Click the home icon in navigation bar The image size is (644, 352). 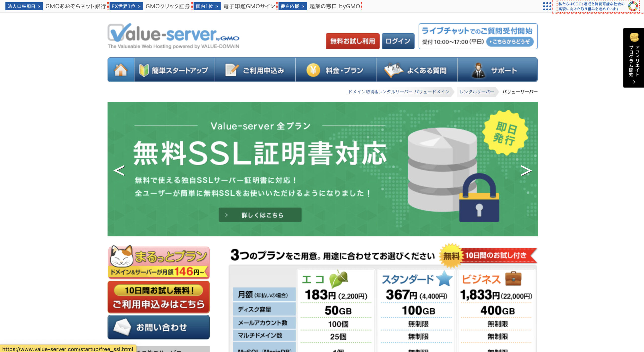(x=121, y=70)
